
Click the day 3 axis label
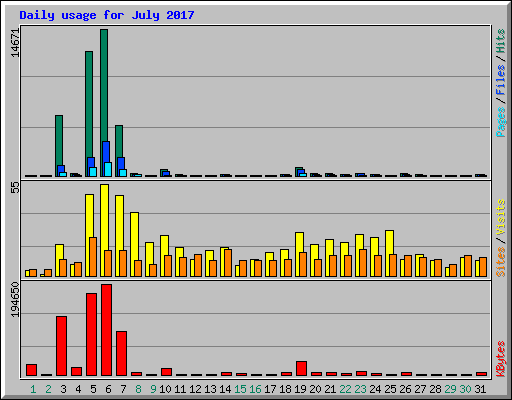[63, 389]
